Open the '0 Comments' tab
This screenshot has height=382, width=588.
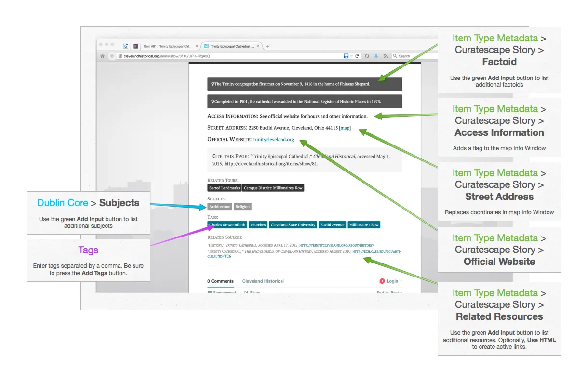click(220, 281)
